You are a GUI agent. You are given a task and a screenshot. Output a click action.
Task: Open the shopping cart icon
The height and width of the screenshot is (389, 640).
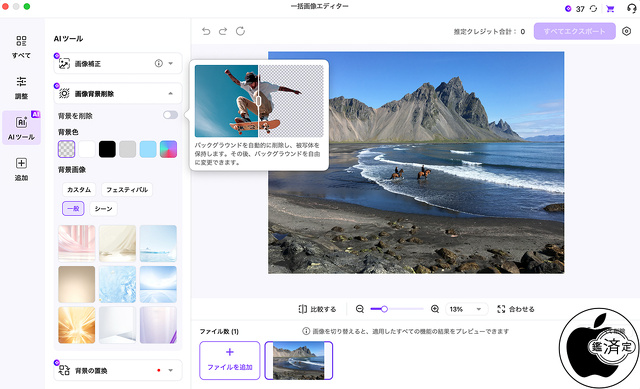coord(610,9)
